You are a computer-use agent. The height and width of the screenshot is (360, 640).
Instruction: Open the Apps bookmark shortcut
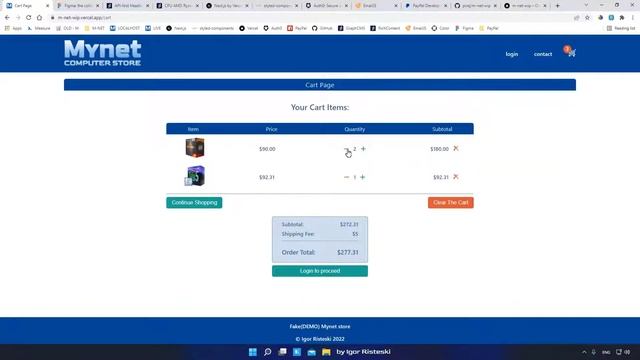[13, 28]
